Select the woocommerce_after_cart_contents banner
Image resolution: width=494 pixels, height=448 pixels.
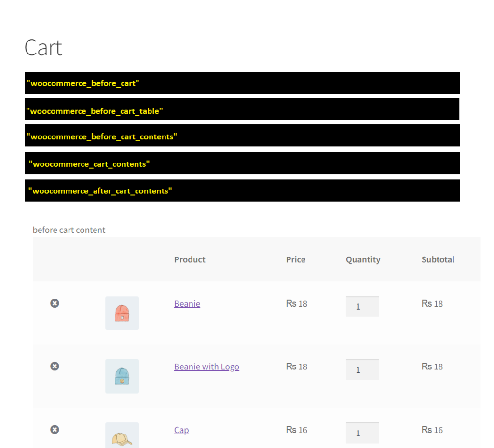242,190
